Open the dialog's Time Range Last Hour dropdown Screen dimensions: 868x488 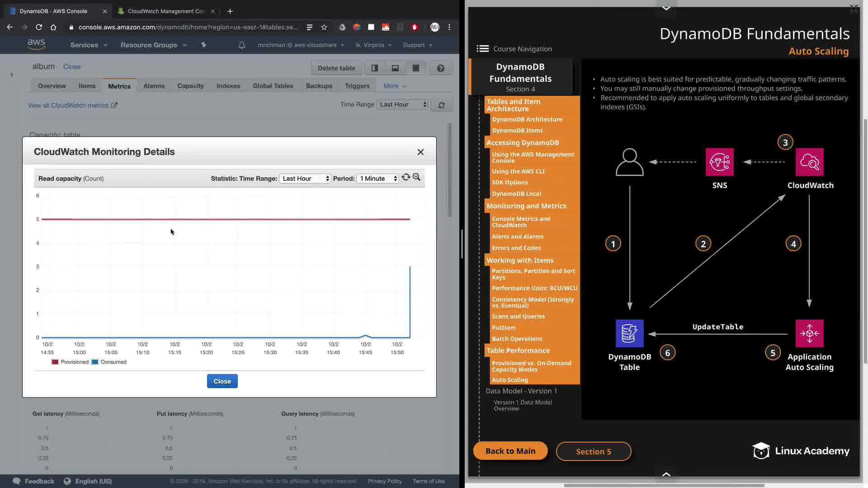[305, 178]
